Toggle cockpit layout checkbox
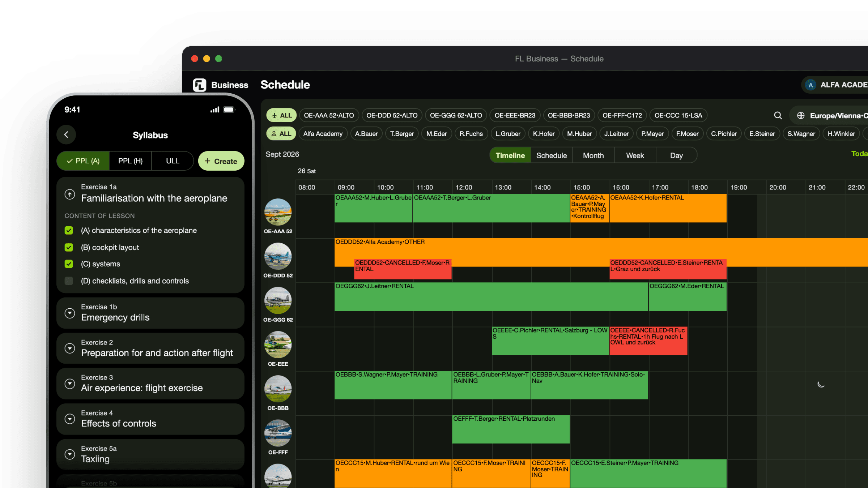 pyautogui.click(x=69, y=247)
